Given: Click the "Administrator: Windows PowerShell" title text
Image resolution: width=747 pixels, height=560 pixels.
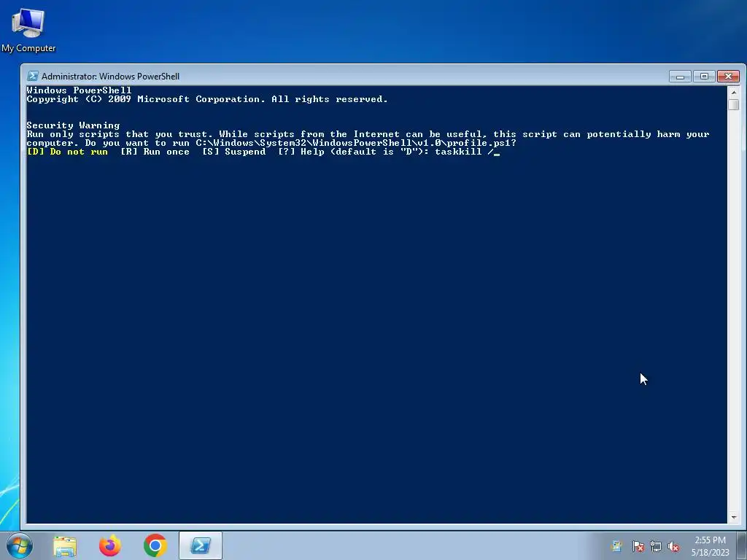Looking at the screenshot, I should coord(111,76).
